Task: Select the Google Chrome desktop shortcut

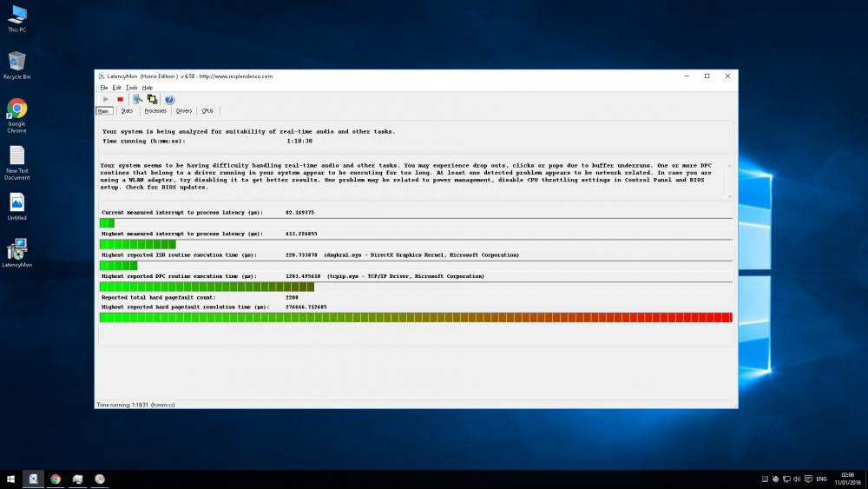Action: coord(17,116)
